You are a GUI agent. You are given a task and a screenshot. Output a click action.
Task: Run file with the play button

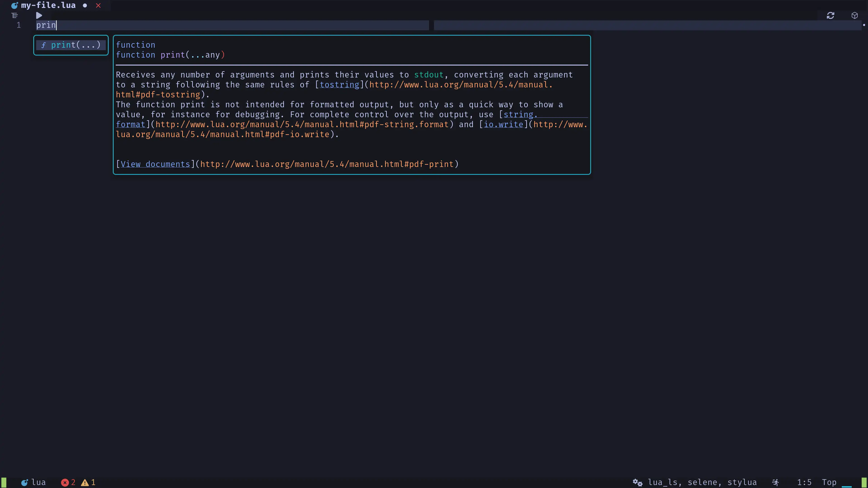coord(39,16)
